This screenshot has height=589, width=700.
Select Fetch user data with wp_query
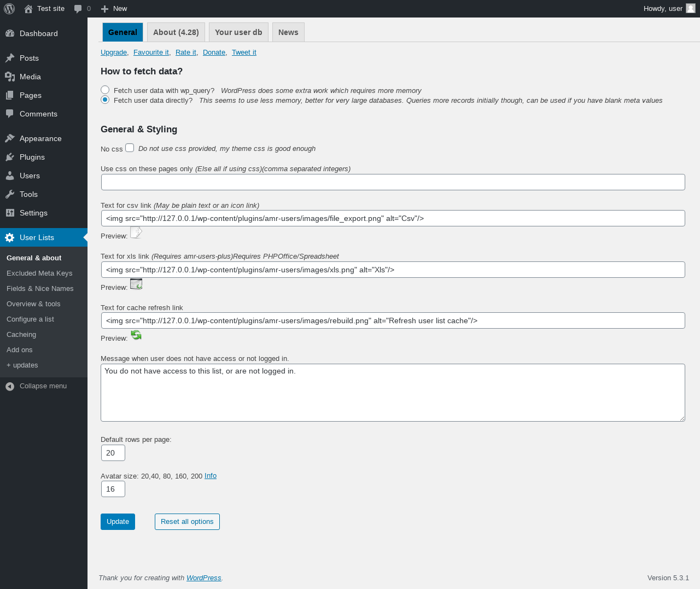pos(105,90)
